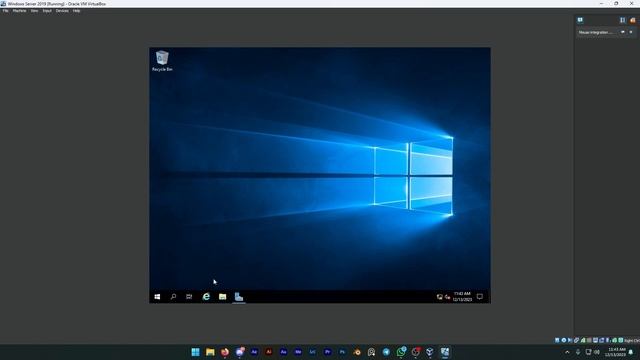This screenshot has height=360, width=640.
Task: Switch to Server Manager in the guest taskbar
Action: (x=239, y=297)
